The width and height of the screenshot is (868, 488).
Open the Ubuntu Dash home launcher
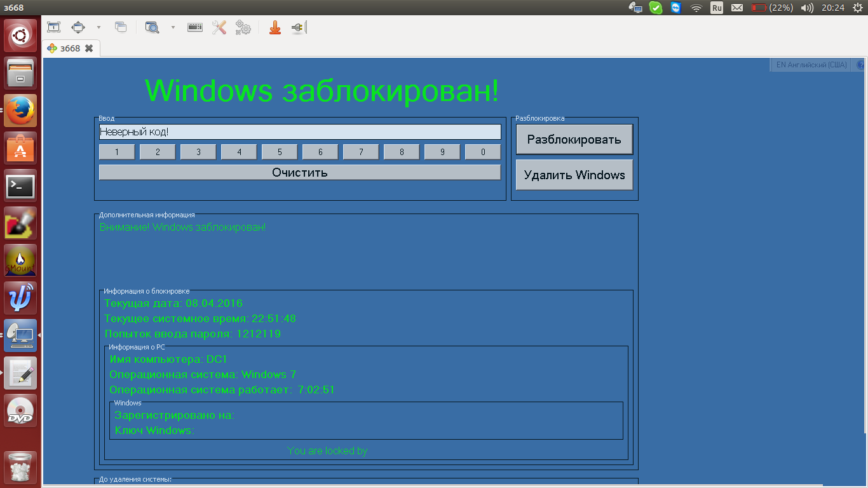click(20, 36)
